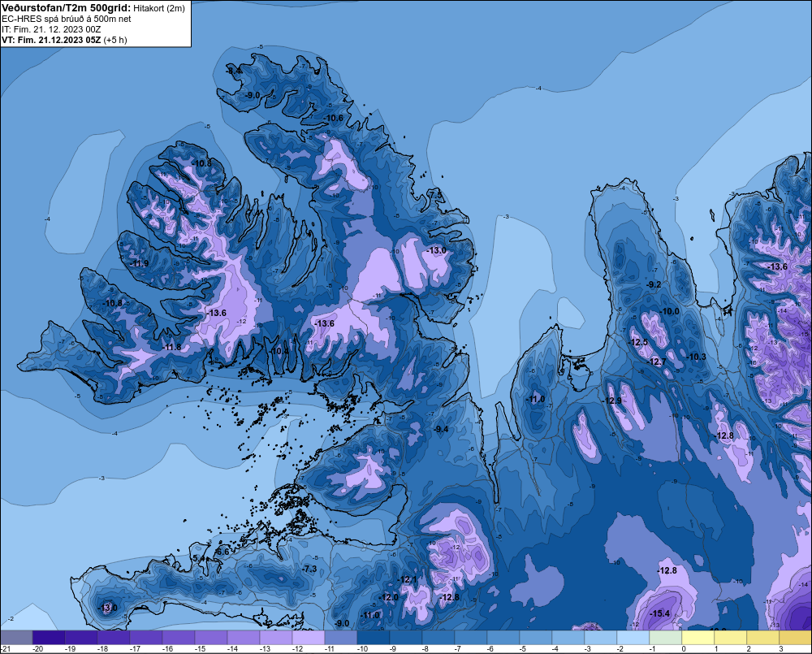
Task: Select the legend swatch between 2 and 3
Action: 762,637
